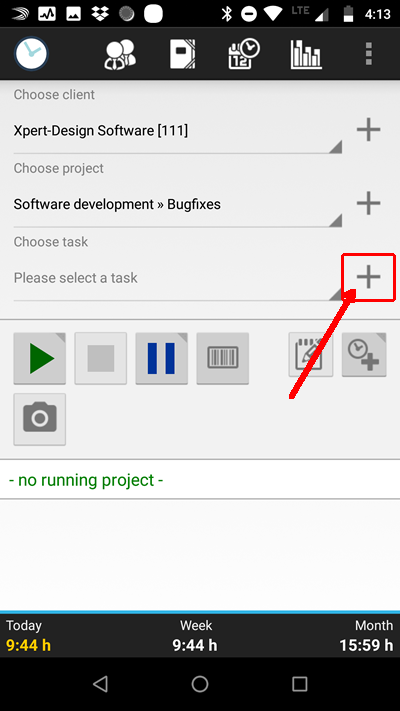Add manual time with clock plus button
The width and height of the screenshot is (400, 711).
(x=364, y=355)
